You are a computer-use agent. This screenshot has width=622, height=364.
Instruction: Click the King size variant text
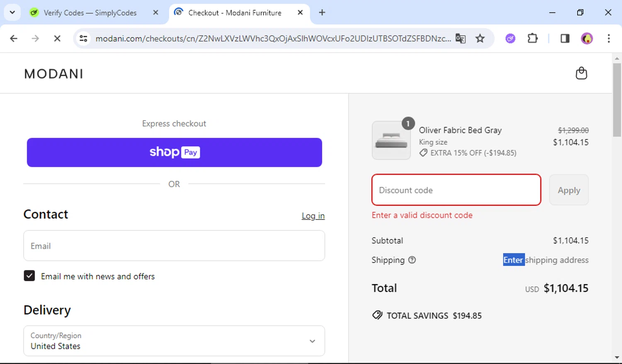coord(433,142)
